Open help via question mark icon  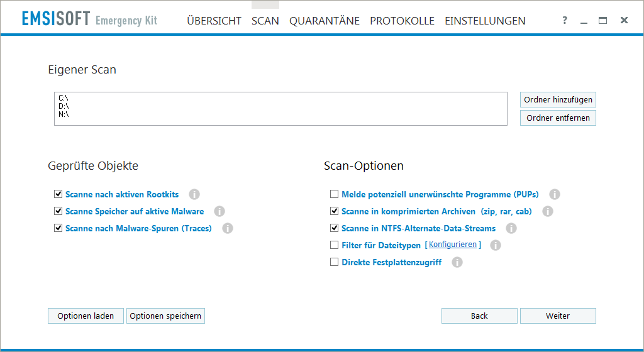coord(565,21)
